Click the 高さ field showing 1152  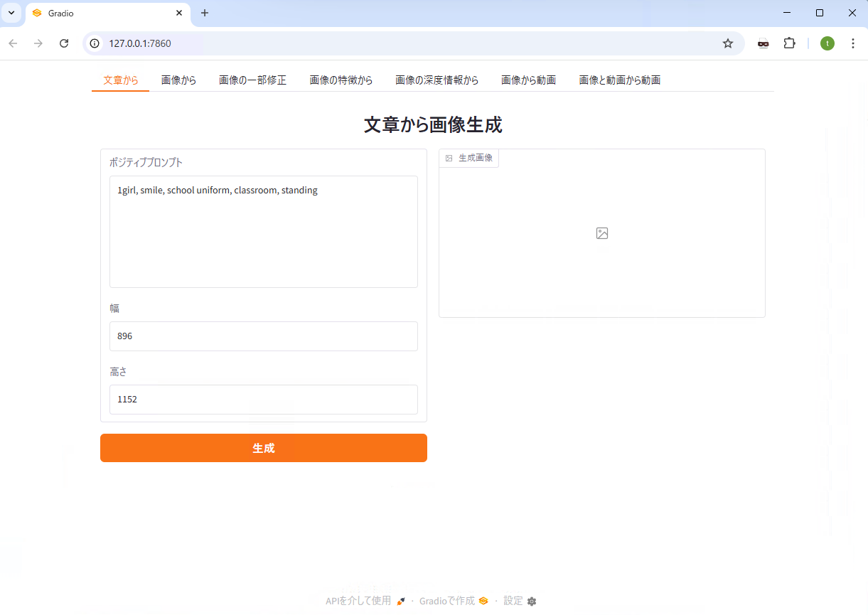pyautogui.click(x=264, y=400)
